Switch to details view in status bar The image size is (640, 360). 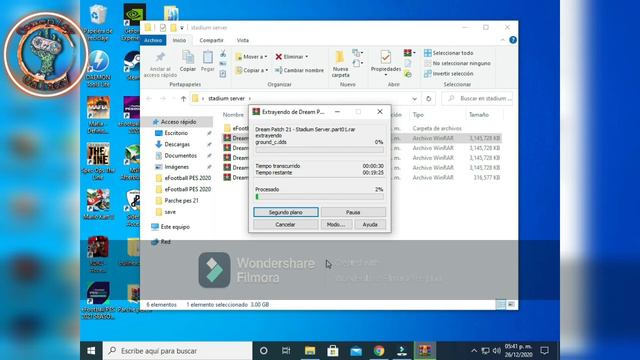click(x=501, y=304)
